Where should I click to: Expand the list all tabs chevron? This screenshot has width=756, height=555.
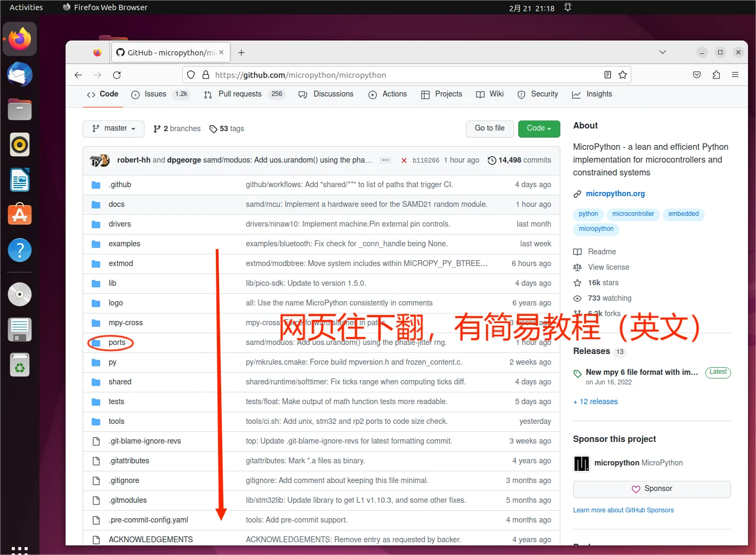tap(663, 52)
